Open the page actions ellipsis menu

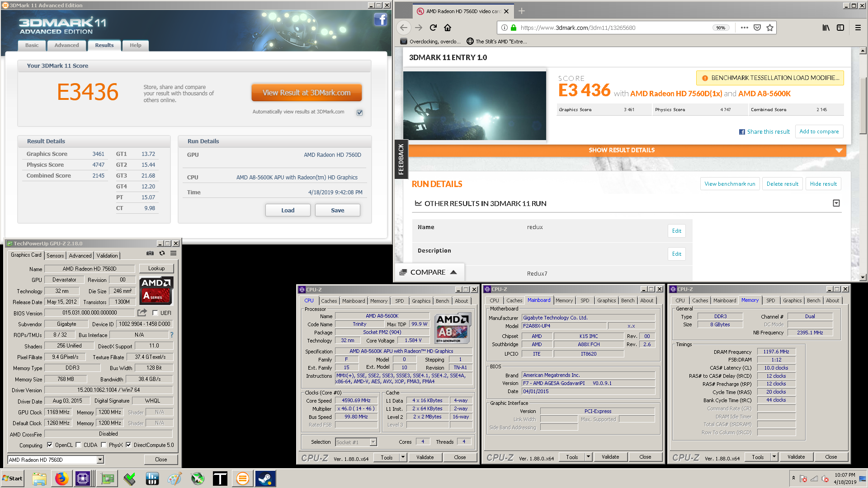click(x=745, y=28)
